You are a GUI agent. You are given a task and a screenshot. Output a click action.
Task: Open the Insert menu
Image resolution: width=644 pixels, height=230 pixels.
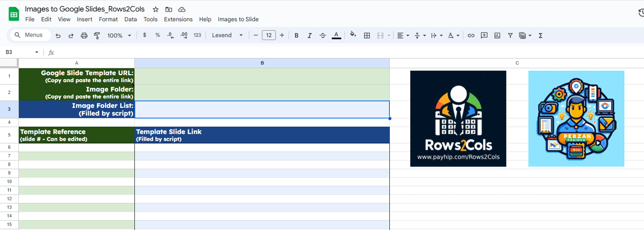click(85, 19)
